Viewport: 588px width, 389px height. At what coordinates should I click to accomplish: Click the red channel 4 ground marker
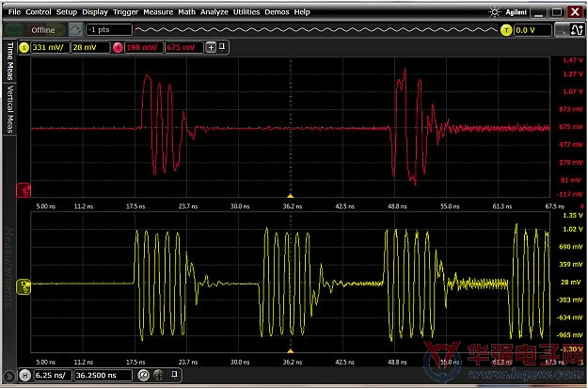click(x=24, y=190)
